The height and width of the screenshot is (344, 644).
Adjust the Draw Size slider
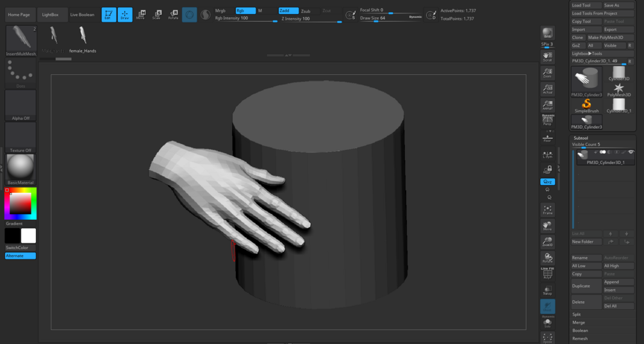click(390, 19)
